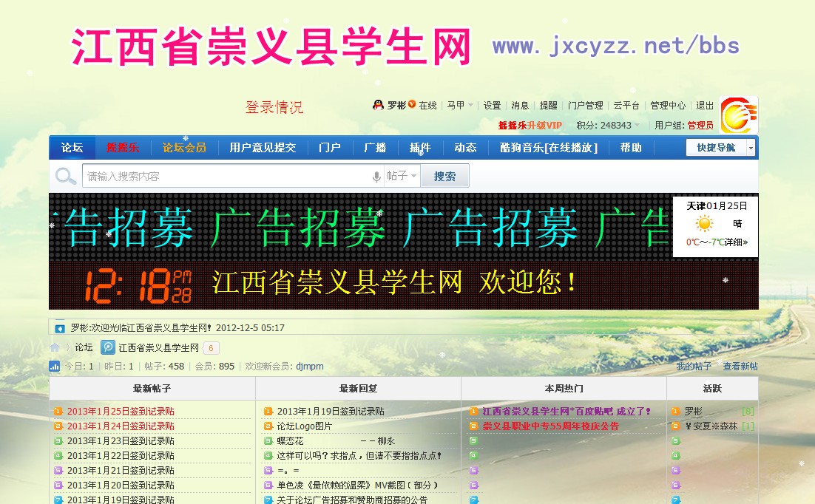Click the sun weather icon
The width and height of the screenshot is (815, 504).
click(704, 224)
